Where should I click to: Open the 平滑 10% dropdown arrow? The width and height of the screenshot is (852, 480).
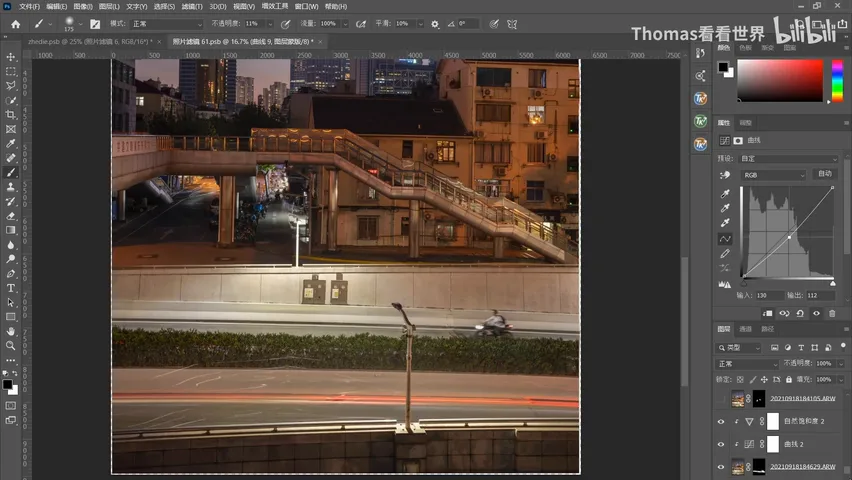tap(420, 24)
